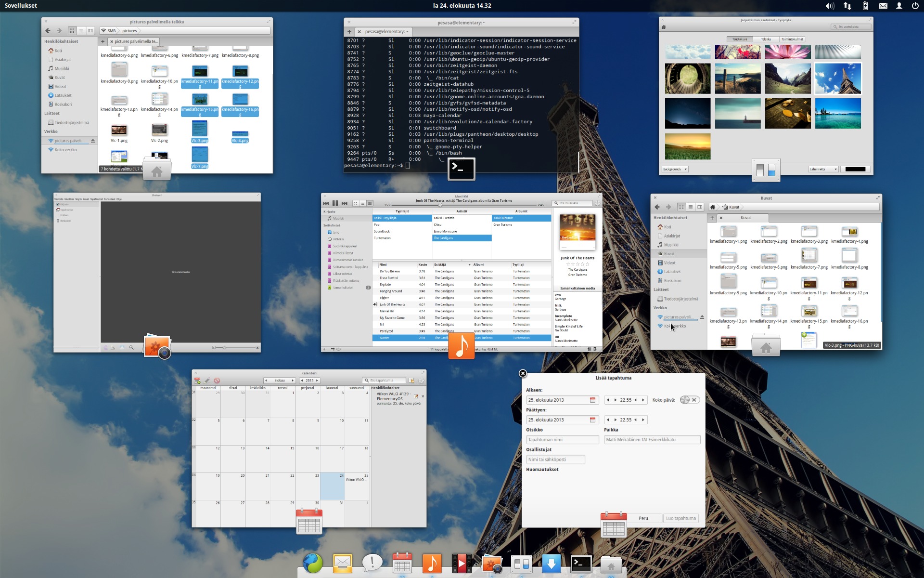
Task: Click the volume indicator in top panel
Action: 830,6
